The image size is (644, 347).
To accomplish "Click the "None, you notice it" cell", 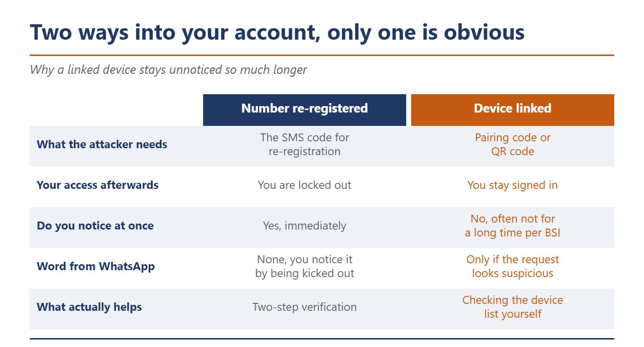I will point(305,267).
